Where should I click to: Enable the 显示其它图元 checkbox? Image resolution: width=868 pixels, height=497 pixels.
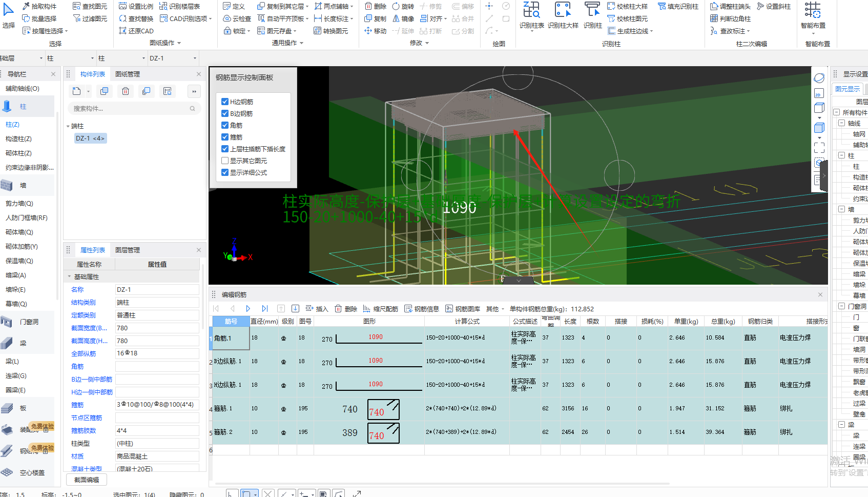click(x=225, y=161)
